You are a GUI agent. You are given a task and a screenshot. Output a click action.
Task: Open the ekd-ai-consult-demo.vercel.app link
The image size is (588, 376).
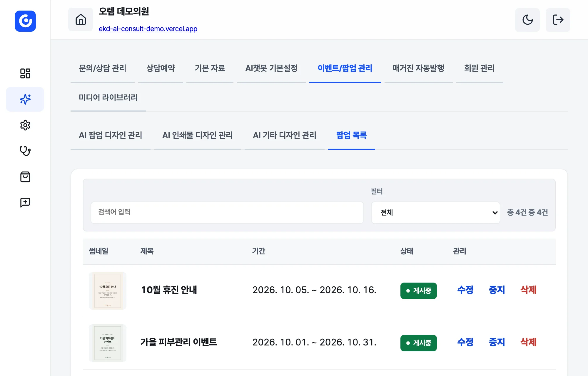[148, 29]
